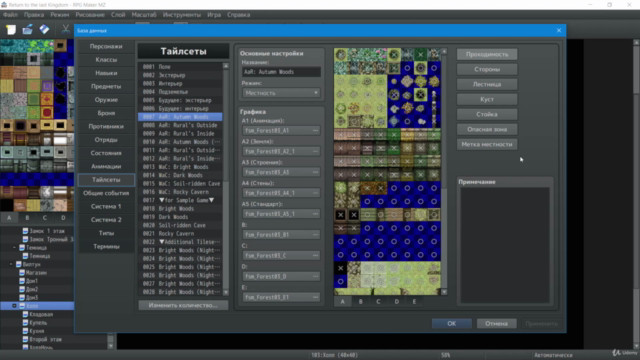Click the Лестница button

coord(487,84)
